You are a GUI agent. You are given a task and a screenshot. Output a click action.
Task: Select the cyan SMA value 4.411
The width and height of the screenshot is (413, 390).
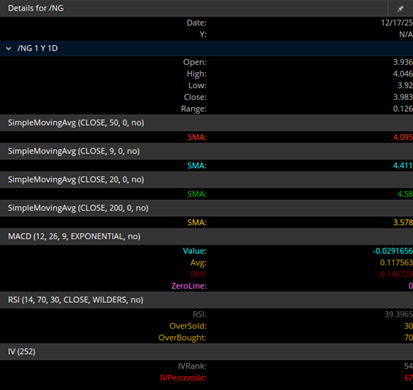[403, 165]
